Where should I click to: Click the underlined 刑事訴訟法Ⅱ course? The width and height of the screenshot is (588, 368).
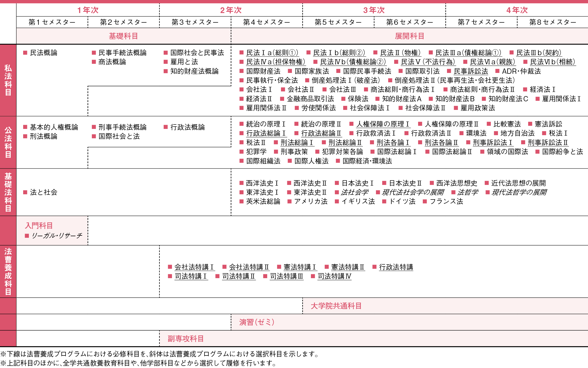(548, 143)
